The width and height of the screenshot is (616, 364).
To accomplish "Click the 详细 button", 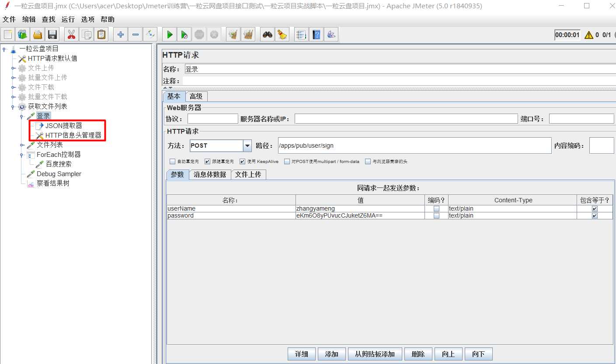I will (x=302, y=354).
